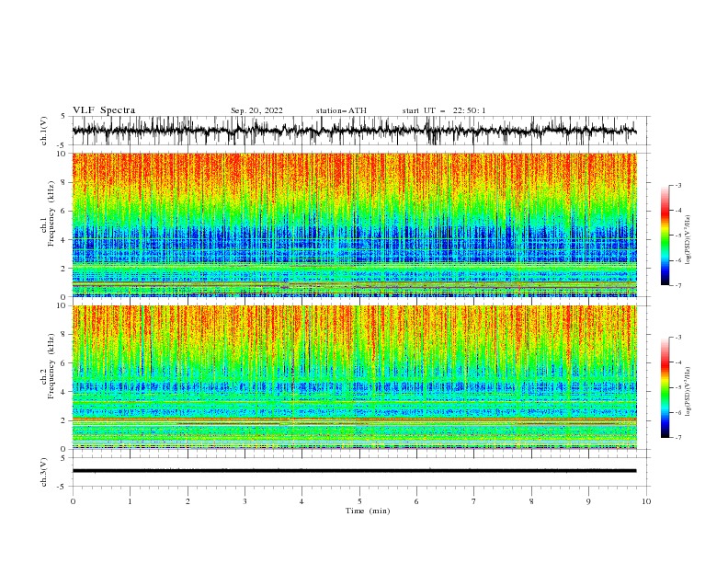The width and height of the screenshot is (728, 563).
Task: Click the "-3" label on ch.2 color bar
Action: click(x=677, y=338)
